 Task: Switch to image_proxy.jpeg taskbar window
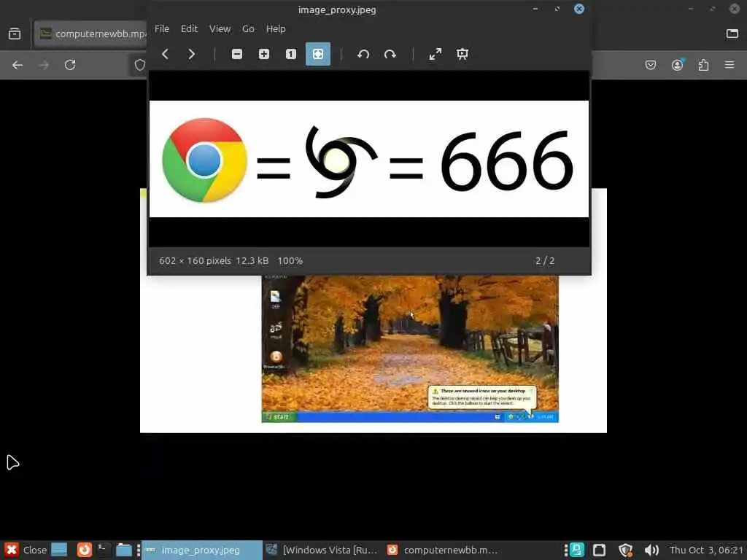click(202, 550)
